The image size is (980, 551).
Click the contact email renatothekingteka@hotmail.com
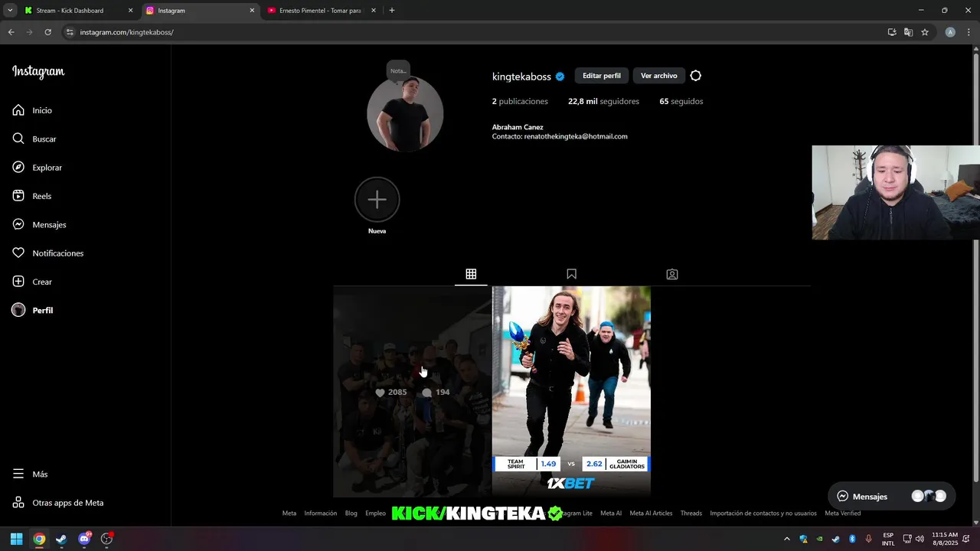click(x=576, y=136)
